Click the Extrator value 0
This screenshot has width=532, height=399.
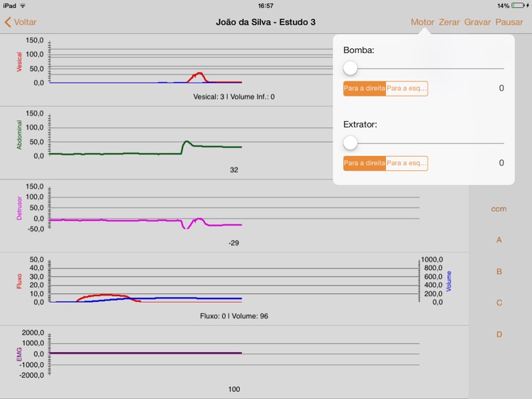[x=501, y=163]
